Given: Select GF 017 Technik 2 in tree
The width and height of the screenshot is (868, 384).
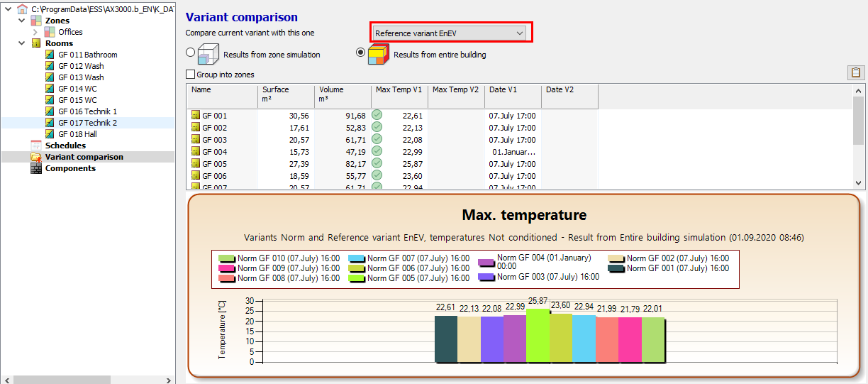Looking at the screenshot, I should coord(87,123).
